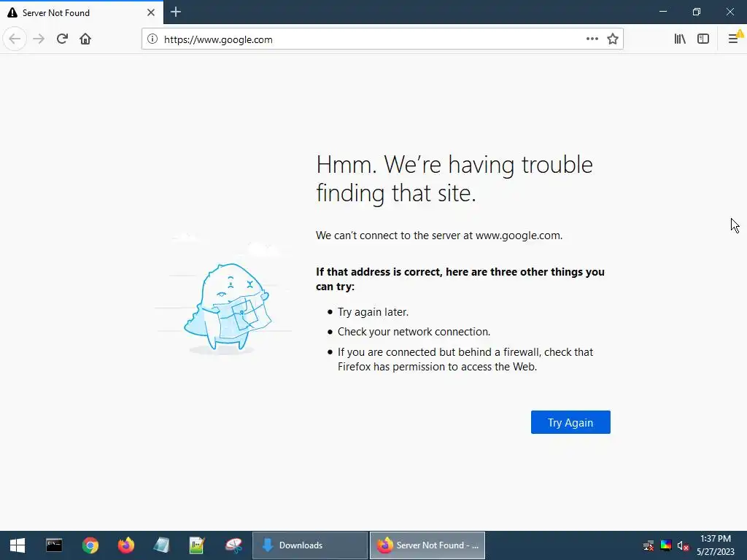Click the Forward arrow button
This screenshot has width=747, height=560.
coord(39,39)
